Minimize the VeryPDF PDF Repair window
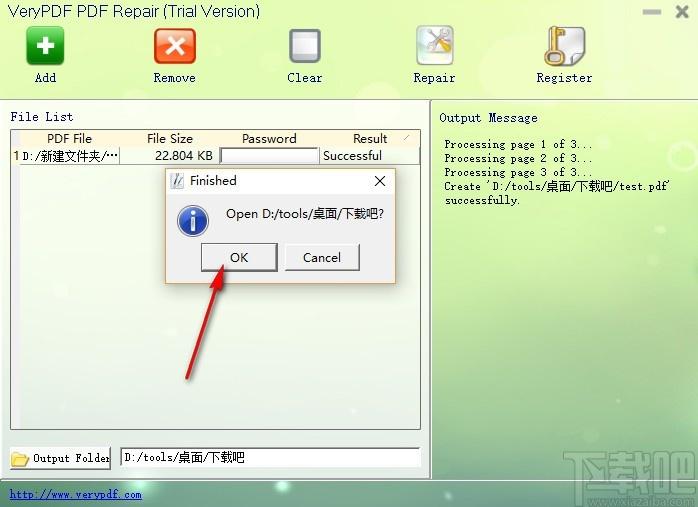 652,12
